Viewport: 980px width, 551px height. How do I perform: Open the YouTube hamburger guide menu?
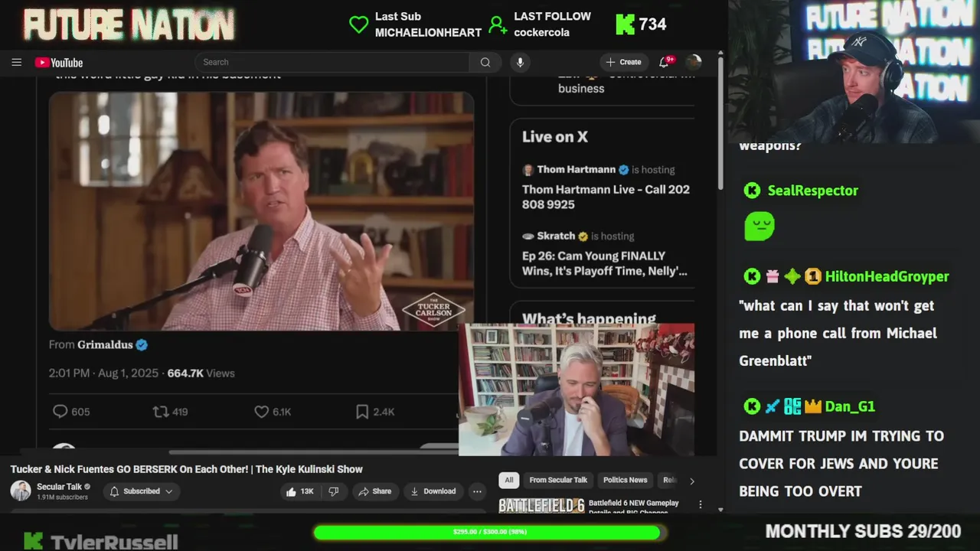tap(16, 62)
